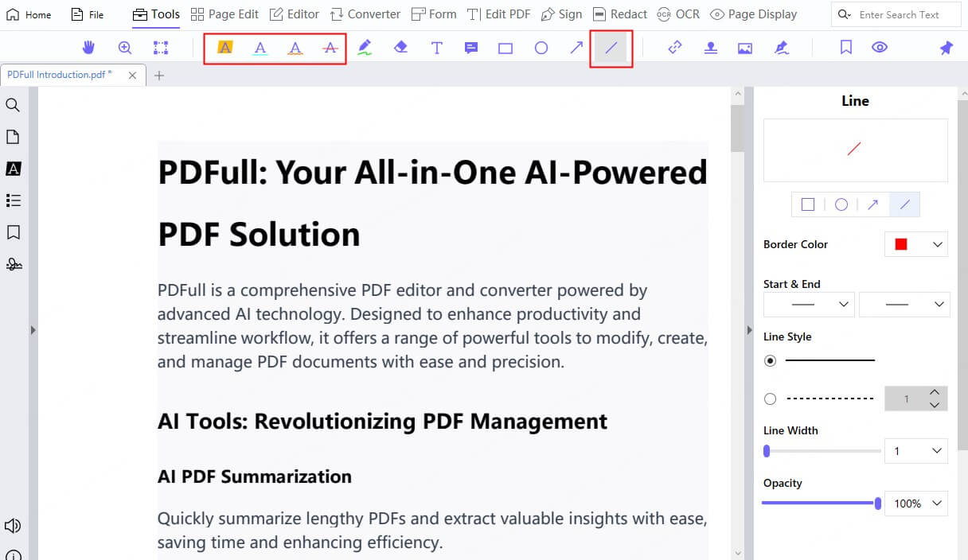
Task: Choose the dashed Line Style option
Action: tap(770, 399)
